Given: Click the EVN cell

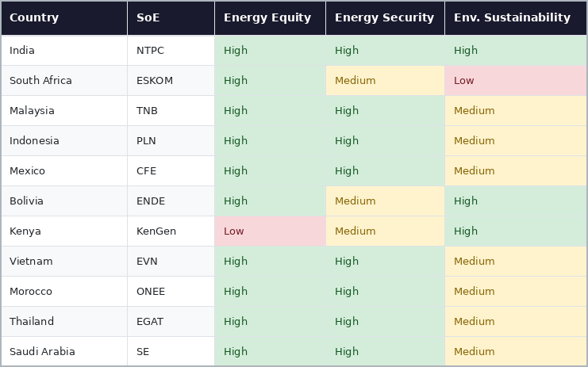Looking at the screenshot, I should point(171,262).
